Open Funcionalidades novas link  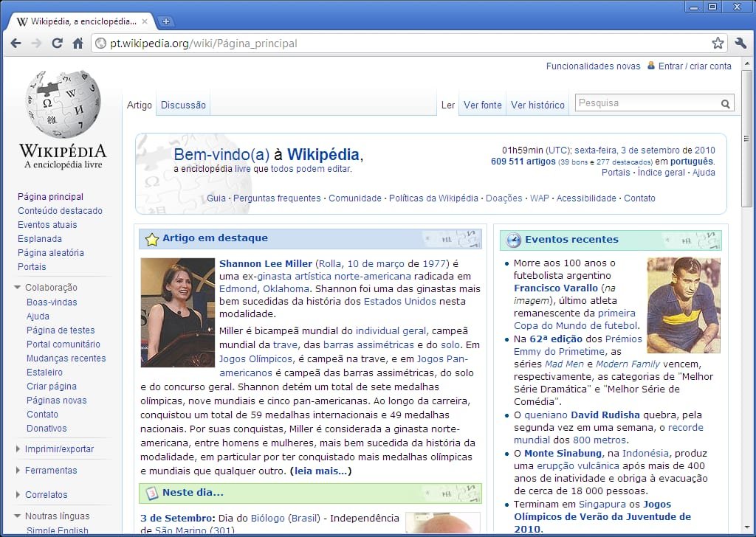593,66
